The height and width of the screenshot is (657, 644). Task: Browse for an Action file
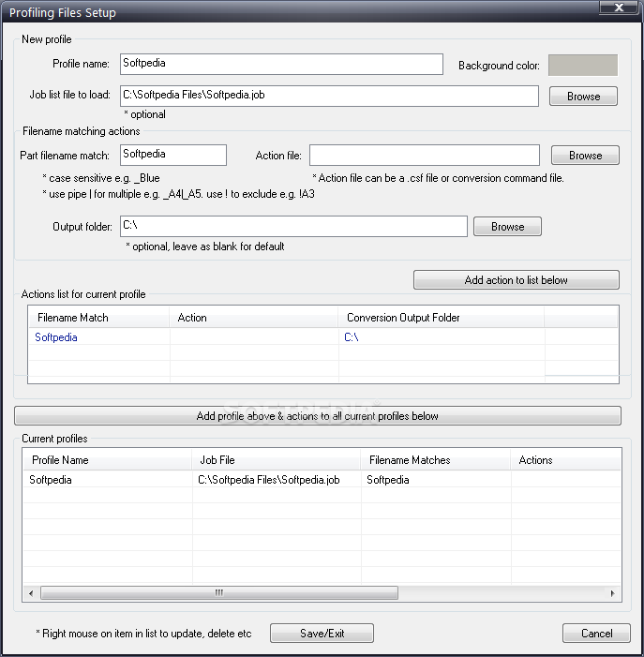tap(585, 156)
